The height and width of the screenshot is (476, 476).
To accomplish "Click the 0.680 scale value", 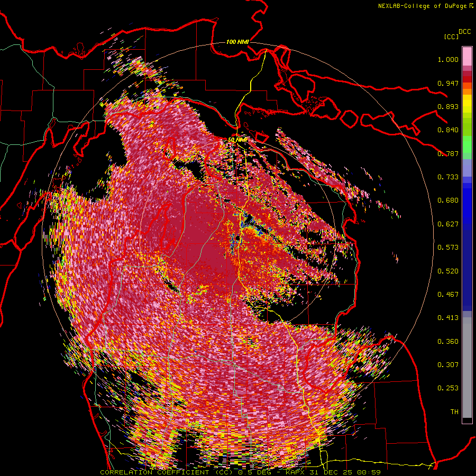I will coord(448,200).
